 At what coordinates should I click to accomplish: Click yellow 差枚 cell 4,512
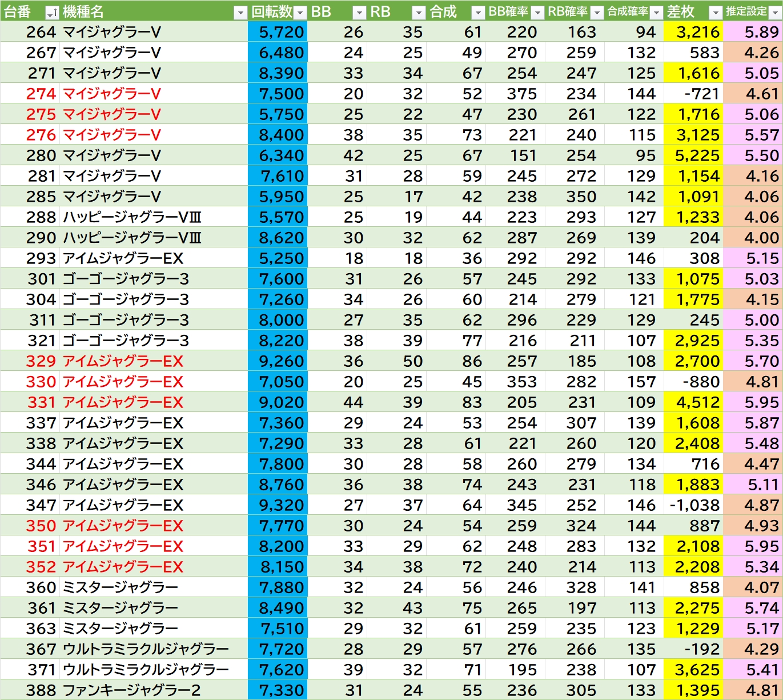point(693,402)
